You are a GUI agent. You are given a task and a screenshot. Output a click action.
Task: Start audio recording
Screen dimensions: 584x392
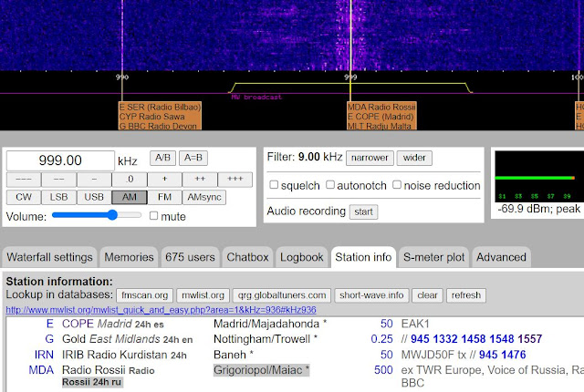pos(363,212)
